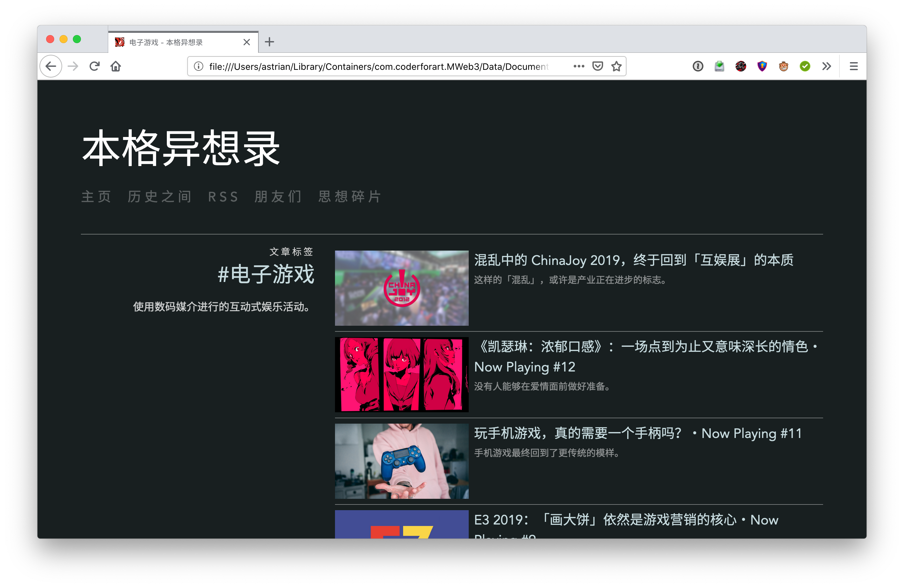Open a new browser tab
This screenshot has width=904, height=588.
coord(269,42)
